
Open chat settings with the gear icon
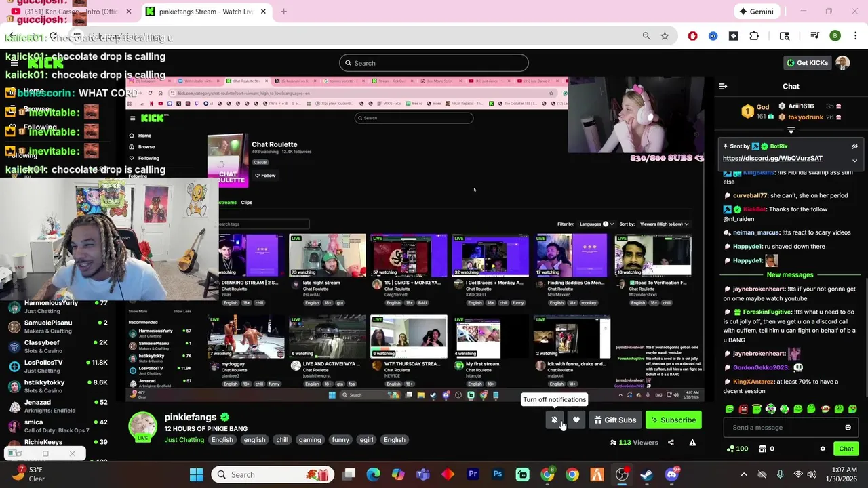(823, 449)
